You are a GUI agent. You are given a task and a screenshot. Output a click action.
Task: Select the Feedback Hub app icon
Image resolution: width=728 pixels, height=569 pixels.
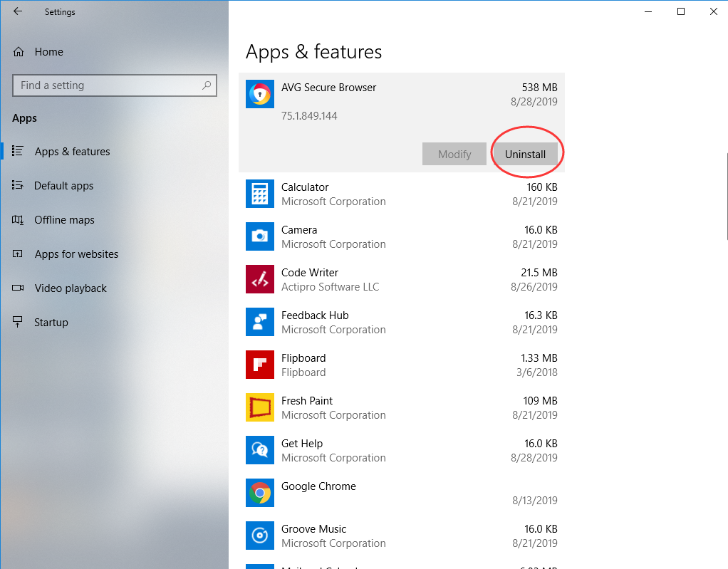(260, 322)
